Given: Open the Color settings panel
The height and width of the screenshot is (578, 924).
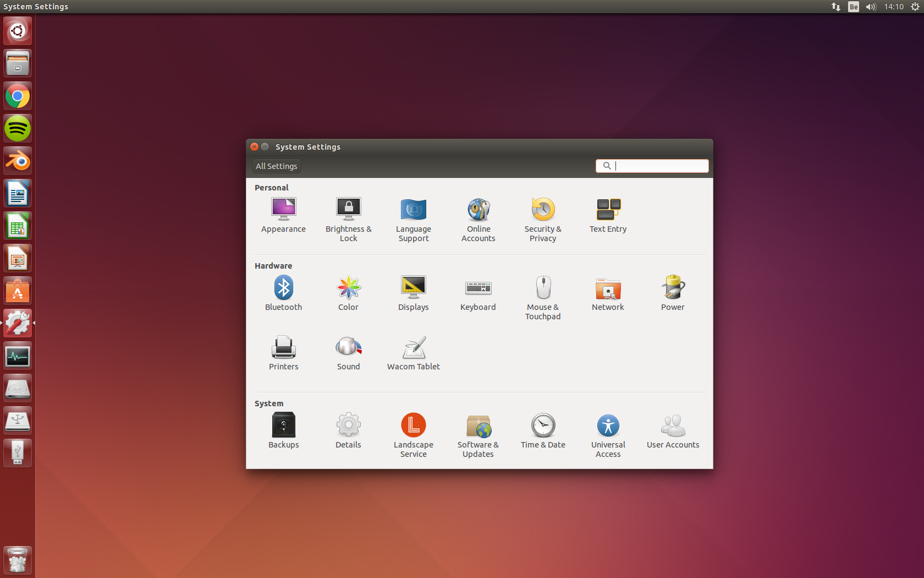Looking at the screenshot, I should [348, 293].
